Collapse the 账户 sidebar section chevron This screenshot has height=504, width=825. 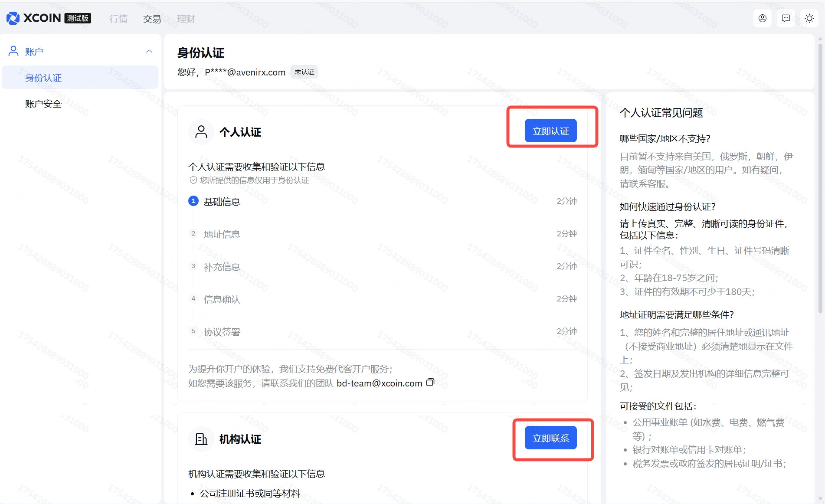coord(149,51)
